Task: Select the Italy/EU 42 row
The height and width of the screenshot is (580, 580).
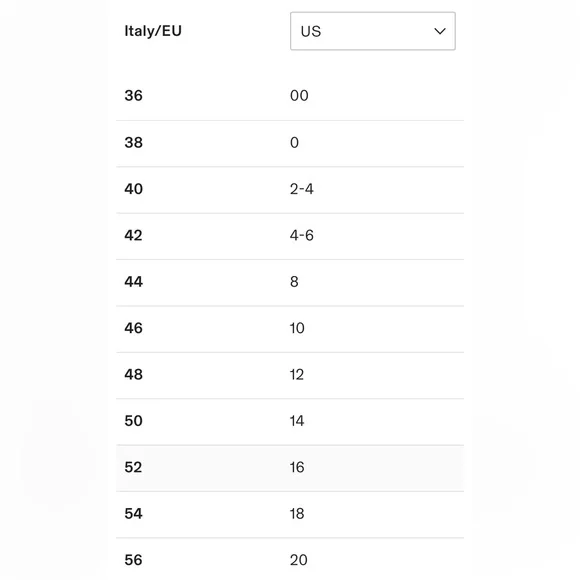Action: click(290, 236)
